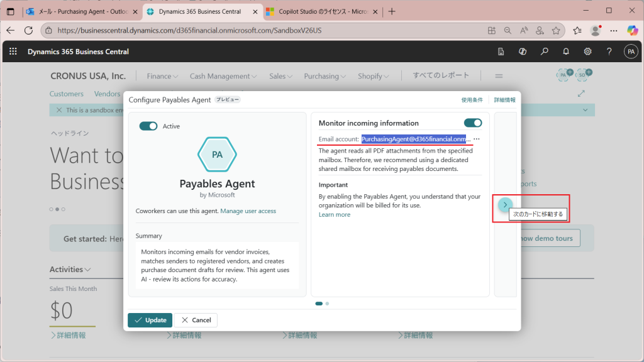644x362 pixels.
Task: Open Email account options ellipsis
Action: click(x=477, y=139)
